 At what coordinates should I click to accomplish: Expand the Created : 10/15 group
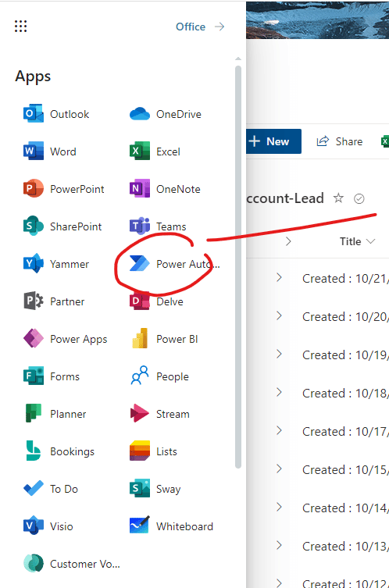point(279,469)
